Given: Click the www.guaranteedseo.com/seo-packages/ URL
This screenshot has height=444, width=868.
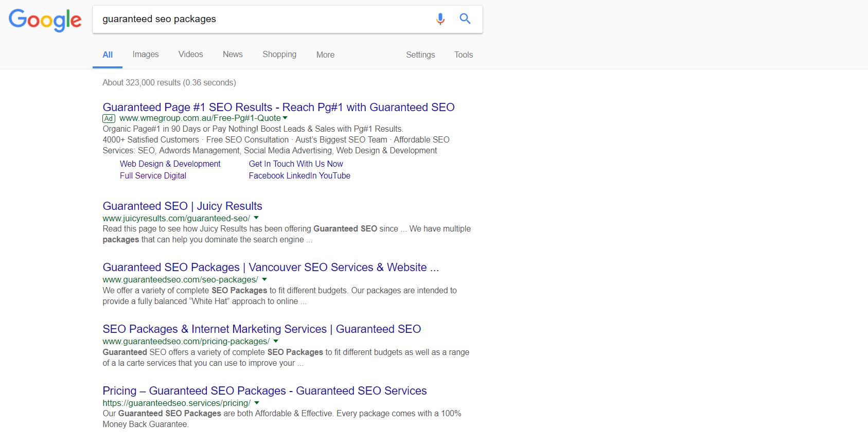Looking at the screenshot, I should click(x=180, y=279).
